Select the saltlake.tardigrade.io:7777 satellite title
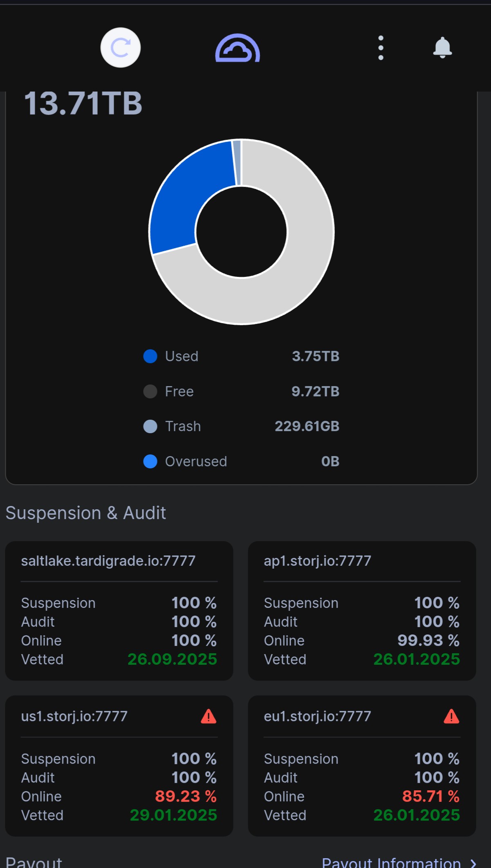Viewport: 491px width, 868px height. [x=108, y=561]
